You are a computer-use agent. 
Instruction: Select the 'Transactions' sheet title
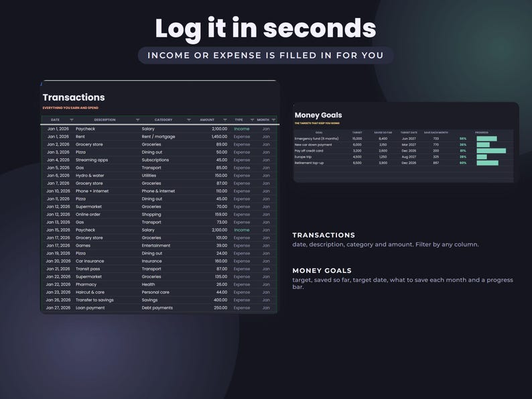coord(74,97)
